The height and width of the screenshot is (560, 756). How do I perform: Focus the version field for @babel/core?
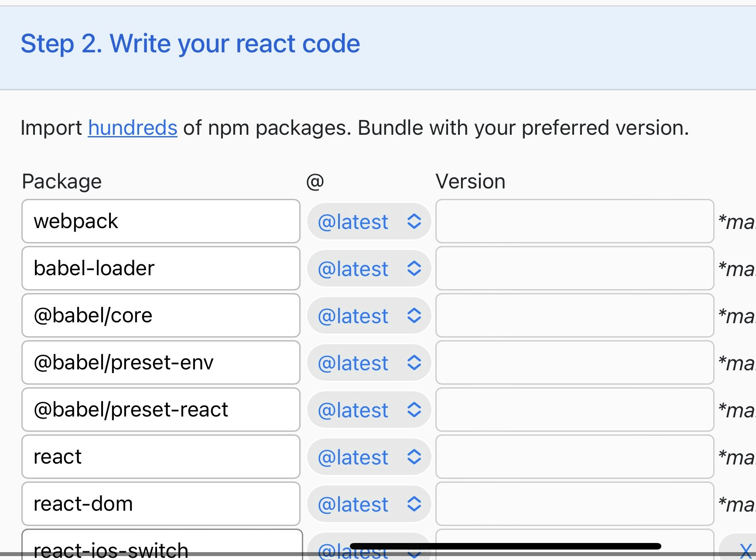pyautogui.click(x=575, y=315)
